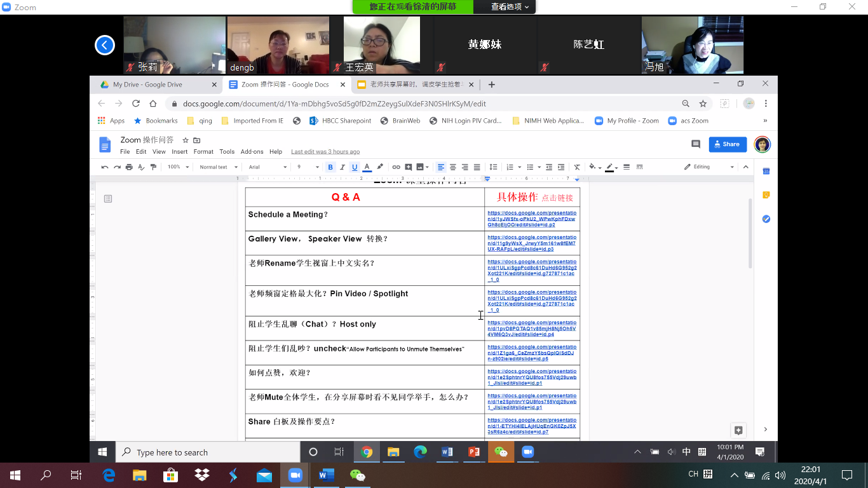Click the Chrome address bar

(423, 104)
